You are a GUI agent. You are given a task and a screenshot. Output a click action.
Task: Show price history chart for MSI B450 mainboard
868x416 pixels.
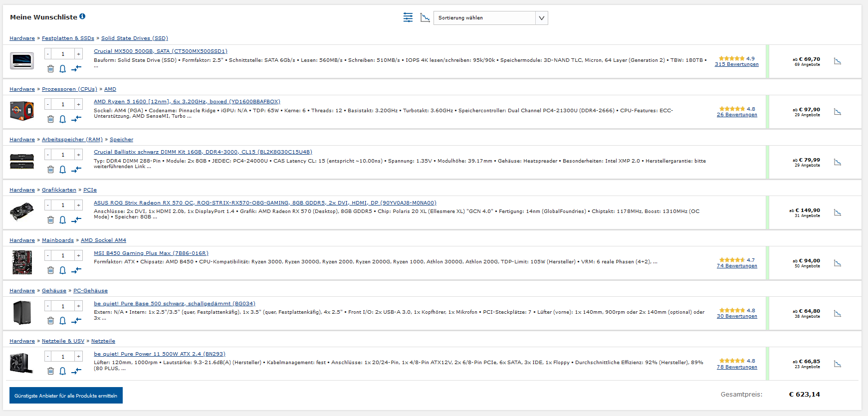pos(838,263)
